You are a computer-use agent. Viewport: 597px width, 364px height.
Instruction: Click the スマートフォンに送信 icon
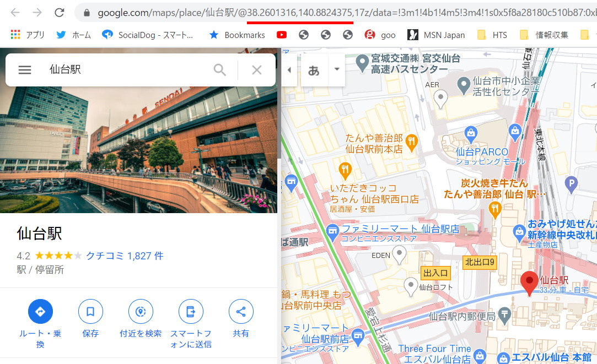coord(191,312)
